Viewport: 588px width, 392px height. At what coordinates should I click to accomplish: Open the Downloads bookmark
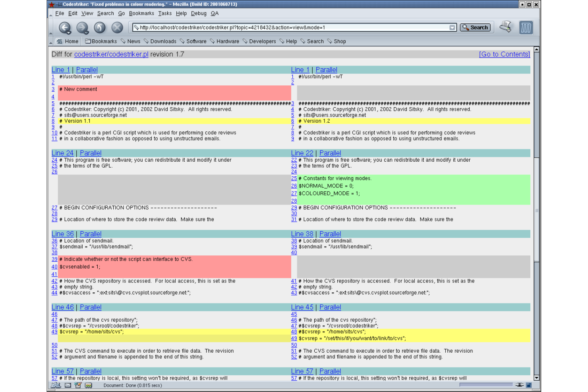[160, 41]
